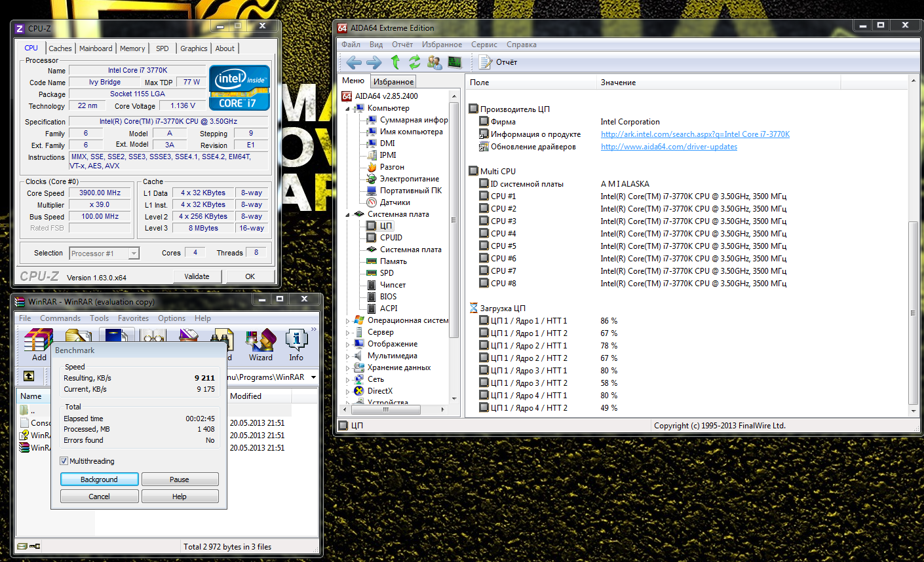Click AIDA64 tree horizontal scrollbar
The image size is (924, 562).
(385, 409)
